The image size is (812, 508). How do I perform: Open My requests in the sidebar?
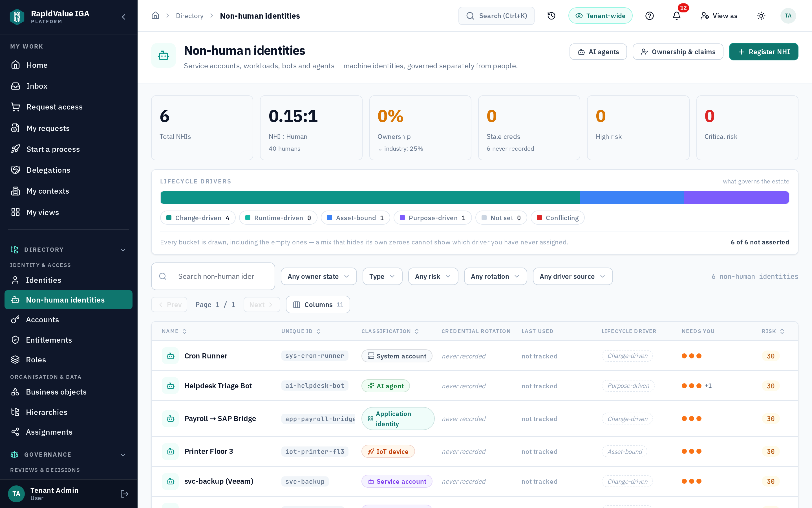[69, 128]
